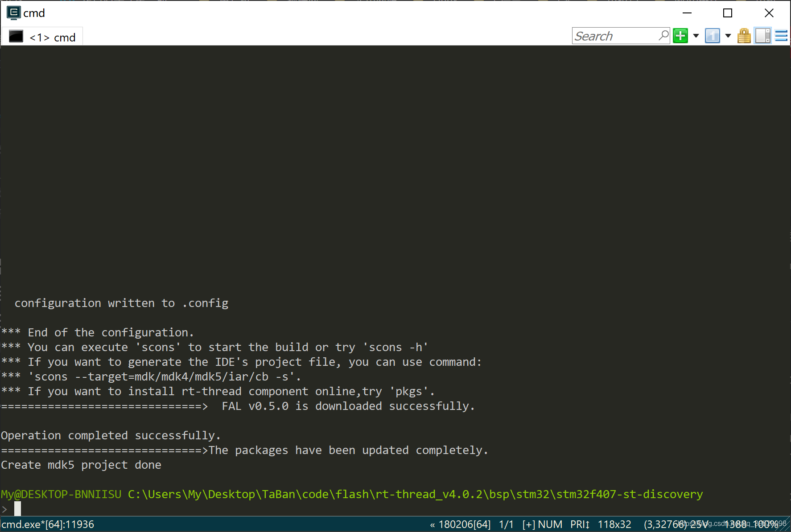791x532 pixels.
Task: Click the magnifier icon in the search box
Action: (663, 35)
